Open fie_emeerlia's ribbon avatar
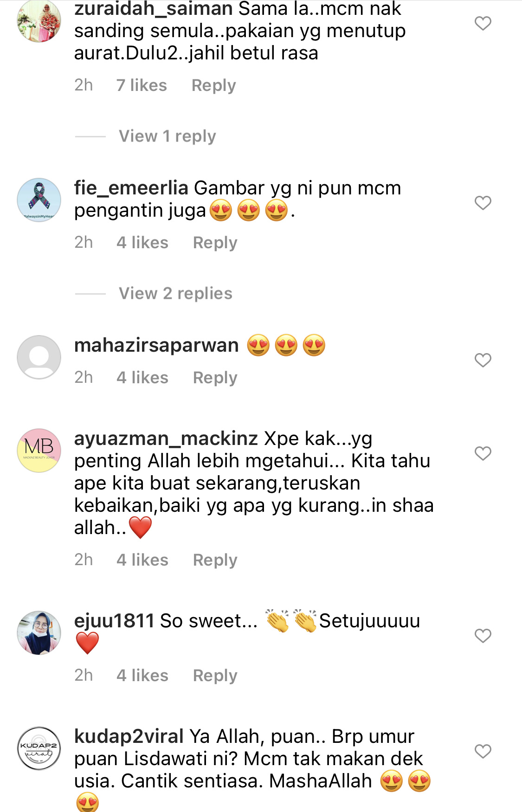Viewport: 522px width, 812px height. coord(39,200)
